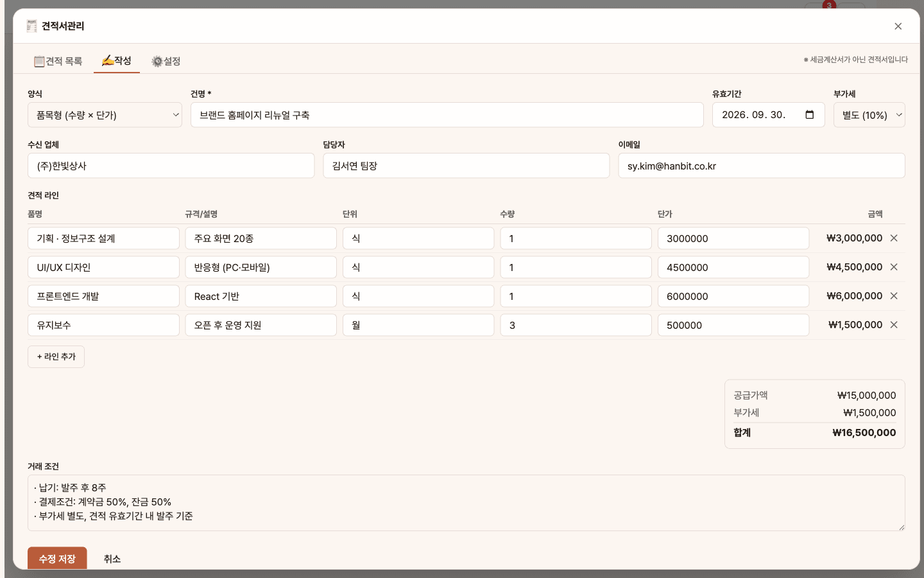This screenshot has width=924, height=578.
Task: Click the 견적서관리 document icon in title bar
Action: click(x=31, y=26)
